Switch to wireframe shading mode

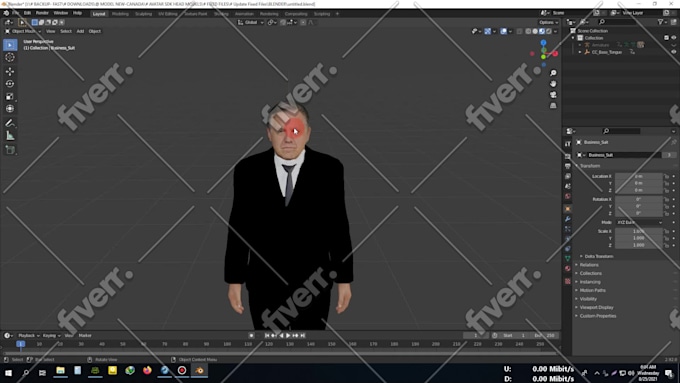click(528, 31)
